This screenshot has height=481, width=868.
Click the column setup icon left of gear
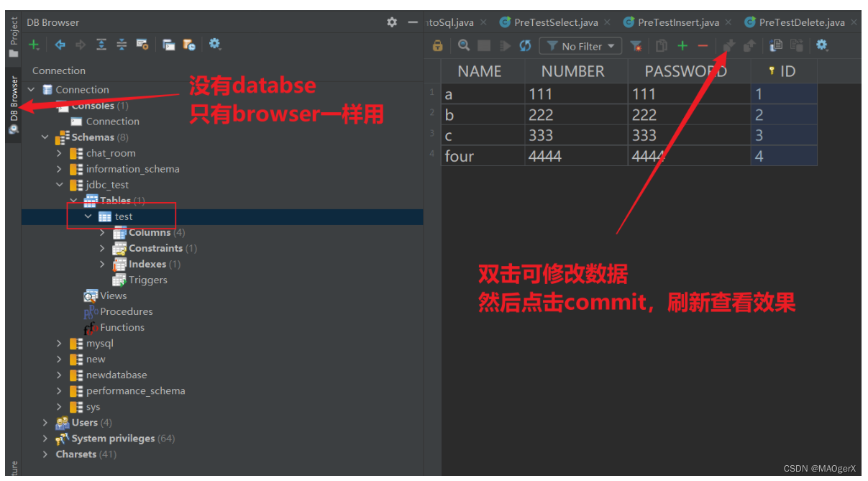[796, 46]
